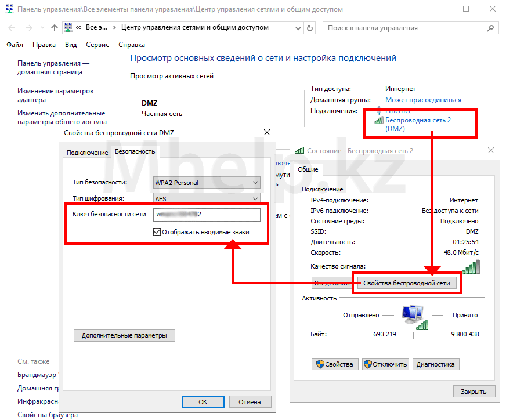Open the "Файл" menu
Screen dimensions: 506x420
[15, 45]
